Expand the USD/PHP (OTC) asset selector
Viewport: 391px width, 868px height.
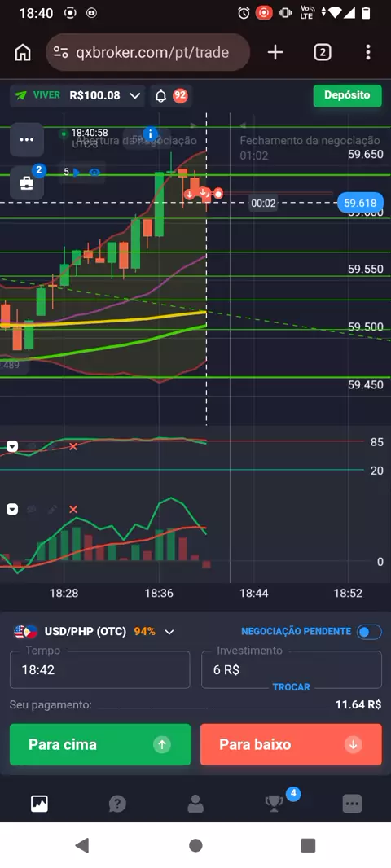pos(94,632)
